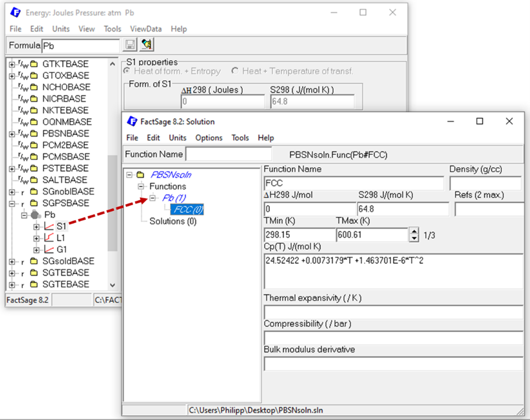Viewport: 530px width, 420px height.
Task: Open ViewData menu in Energy window
Action: [x=146, y=29]
